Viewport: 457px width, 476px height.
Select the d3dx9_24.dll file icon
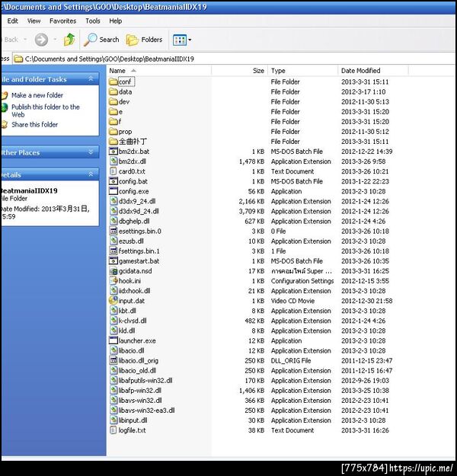tap(113, 201)
